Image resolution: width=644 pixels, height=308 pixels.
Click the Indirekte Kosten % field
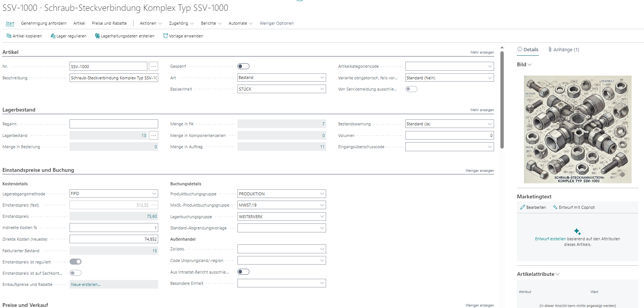pos(114,228)
